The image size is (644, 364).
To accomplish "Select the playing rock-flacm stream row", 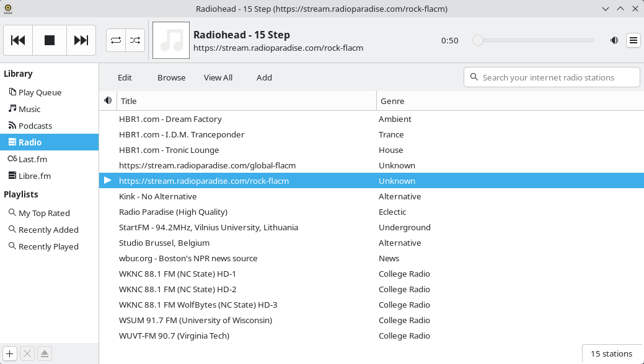I will (x=371, y=181).
